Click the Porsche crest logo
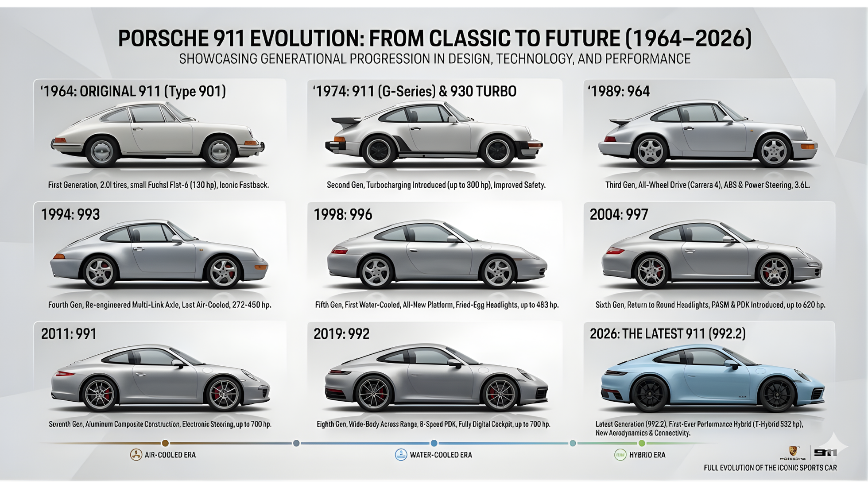 click(x=793, y=452)
